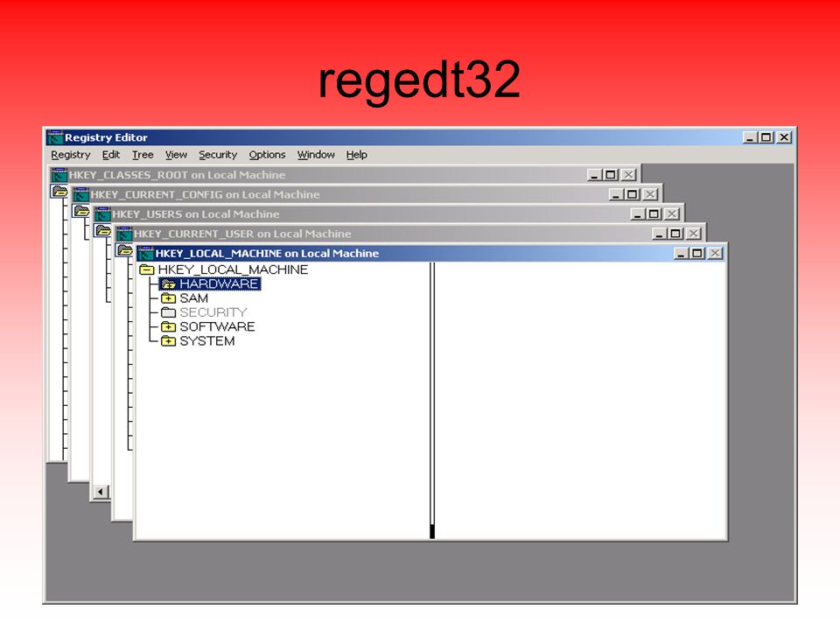Click the HKEY_CURRENT_USER window system icon
The height and width of the screenshot is (630, 840).
coord(124,234)
